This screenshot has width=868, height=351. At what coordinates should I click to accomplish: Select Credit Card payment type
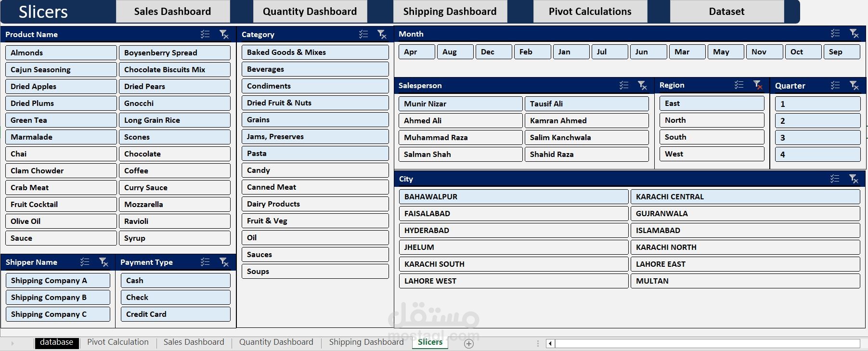pyautogui.click(x=176, y=314)
